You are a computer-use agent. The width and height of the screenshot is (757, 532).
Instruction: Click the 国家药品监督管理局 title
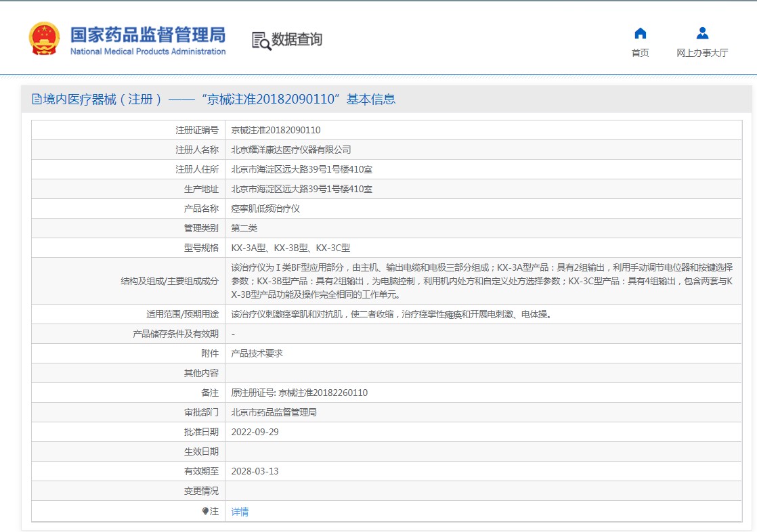[x=148, y=35]
